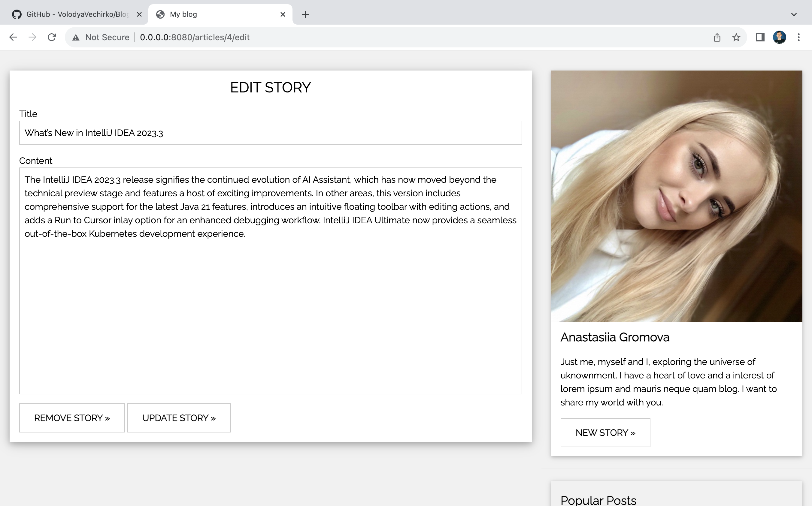
Task: Click the browser forward arrow
Action: pos(32,37)
